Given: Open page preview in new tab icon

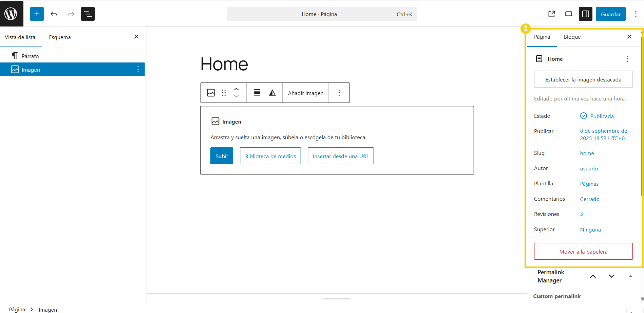Looking at the screenshot, I should (551, 14).
